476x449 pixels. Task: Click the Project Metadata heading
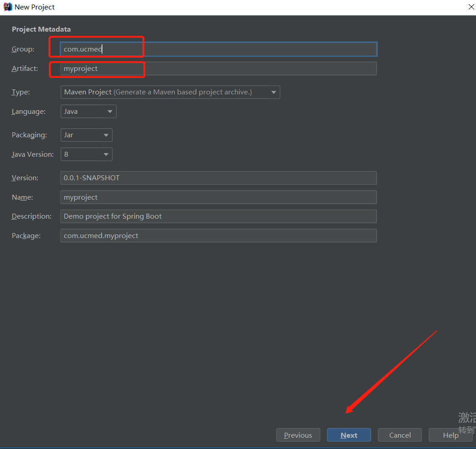pyautogui.click(x=41, y=29)
